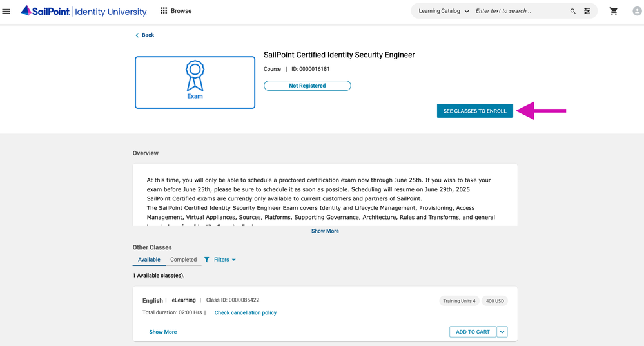Image resolution: width=644 pixels, height=346 pixels.
Task: Click the SailPoint Identity University logo
Action: click(84, 11)
